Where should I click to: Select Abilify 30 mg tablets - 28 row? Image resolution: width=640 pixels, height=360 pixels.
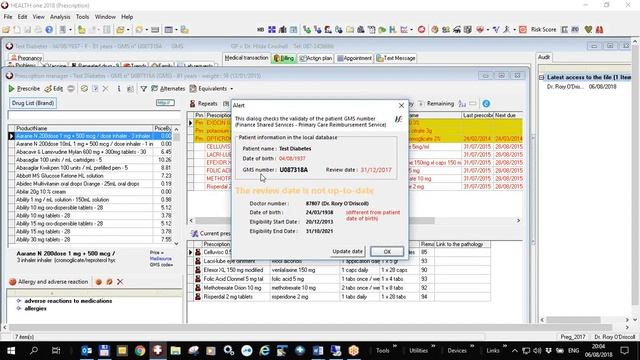tap(93, 240)
